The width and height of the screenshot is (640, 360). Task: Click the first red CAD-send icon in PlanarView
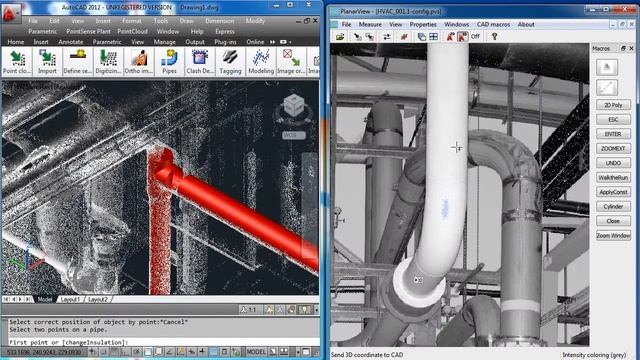pyautogui.click(x=450, y=37)
